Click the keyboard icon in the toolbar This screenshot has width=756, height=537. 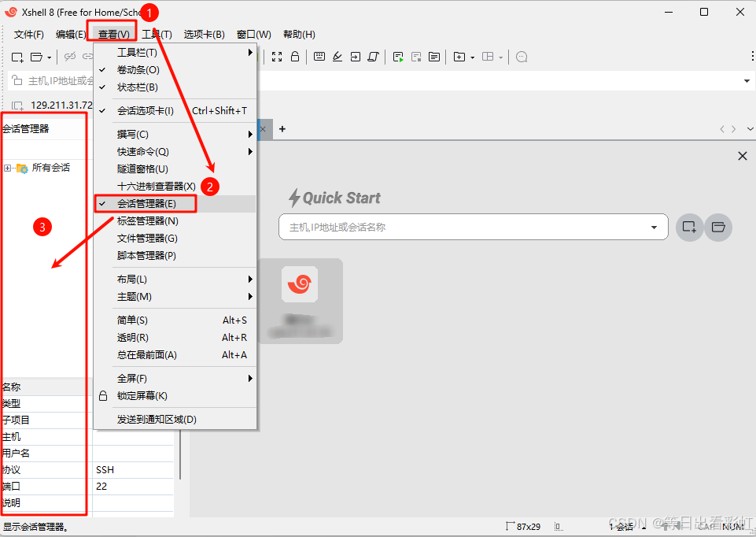pos(319,57)
